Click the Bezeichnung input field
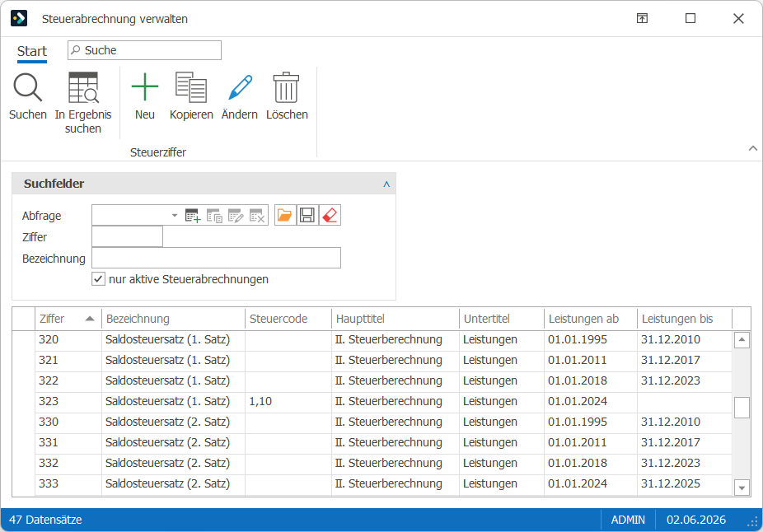This screenshot has height=532, width=763. coord(216,259)
